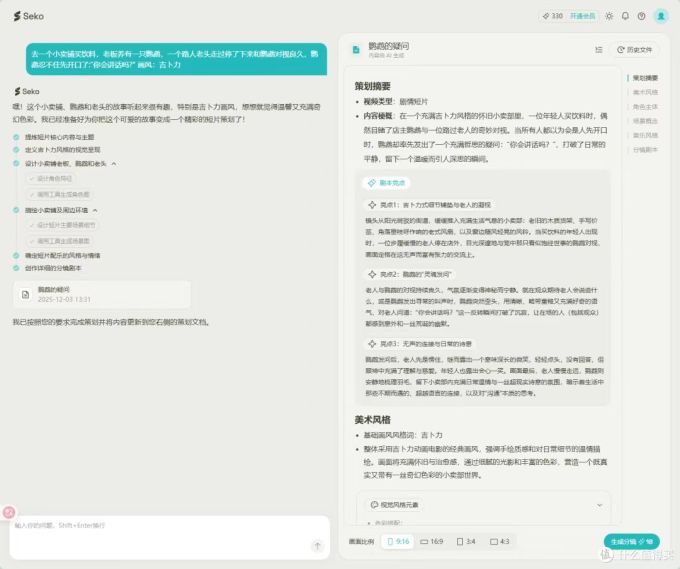Open the 历史文件 history files button

(x=634, y=50)
